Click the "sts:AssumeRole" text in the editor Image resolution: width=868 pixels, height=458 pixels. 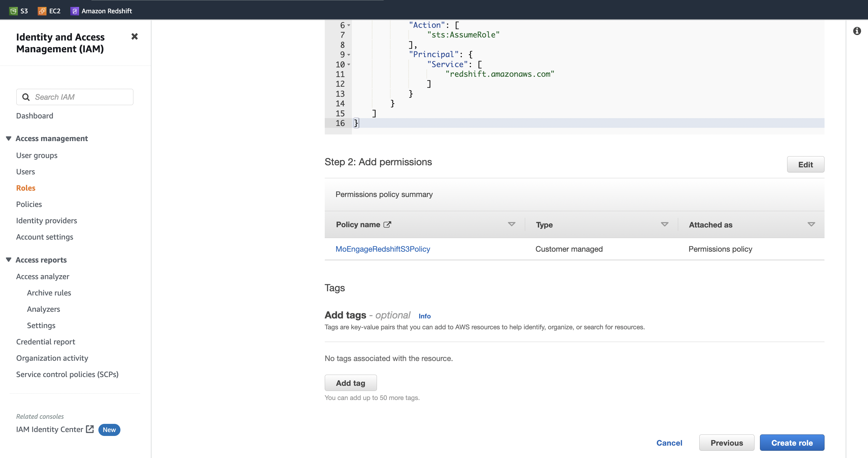(x=463, y=35)
